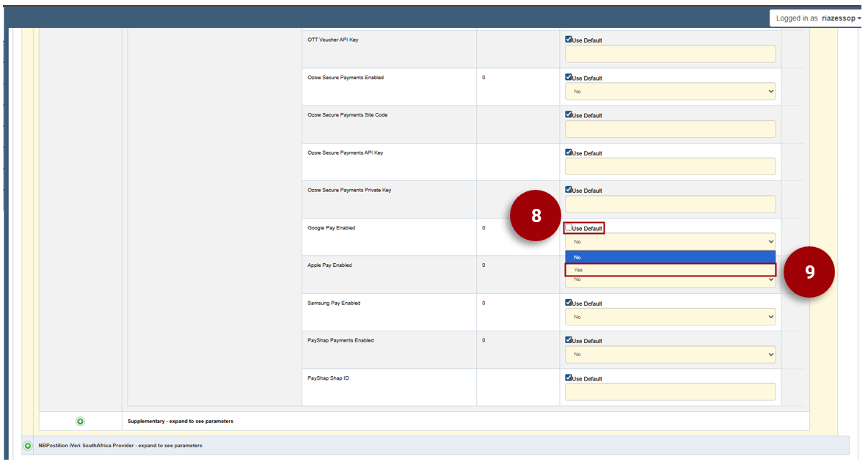Open the riazessop logged-in user menu

(817, 18)
